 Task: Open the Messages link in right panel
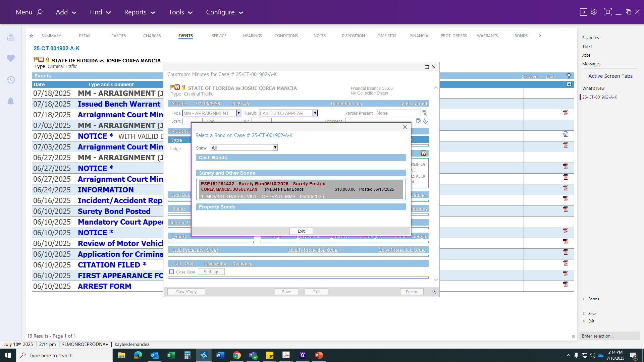click(x=591, y=64)
